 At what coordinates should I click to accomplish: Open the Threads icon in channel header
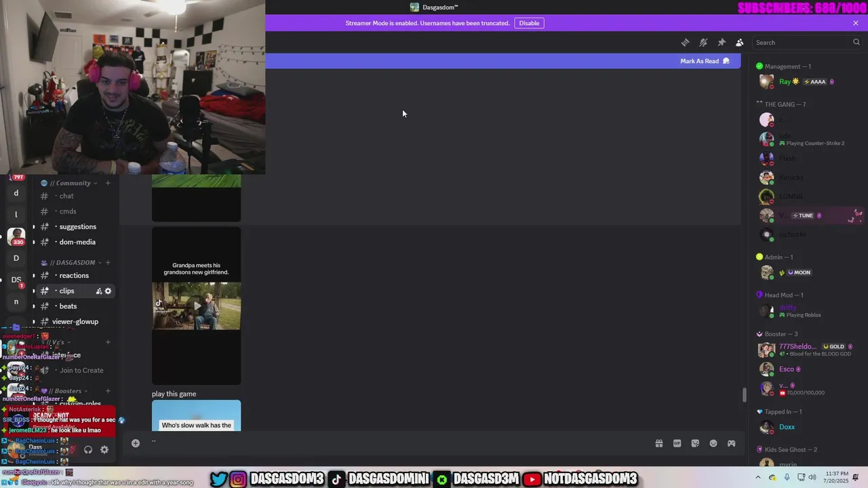[685, 42]
